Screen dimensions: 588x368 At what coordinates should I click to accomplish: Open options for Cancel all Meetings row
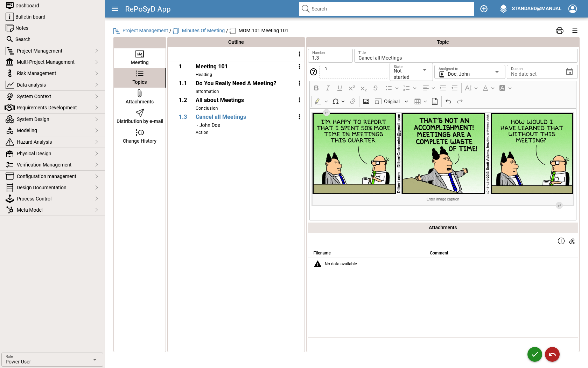click(299, 117)
